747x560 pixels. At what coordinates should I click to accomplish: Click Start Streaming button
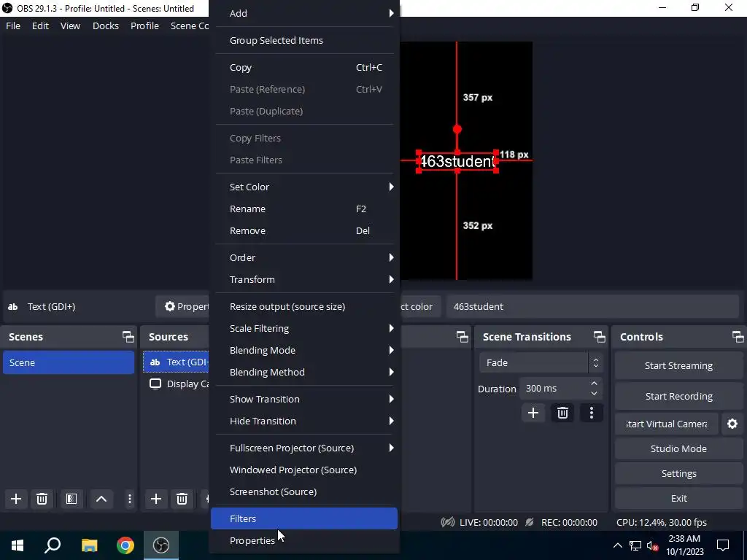pyautogui.click(x=679, y=366)
